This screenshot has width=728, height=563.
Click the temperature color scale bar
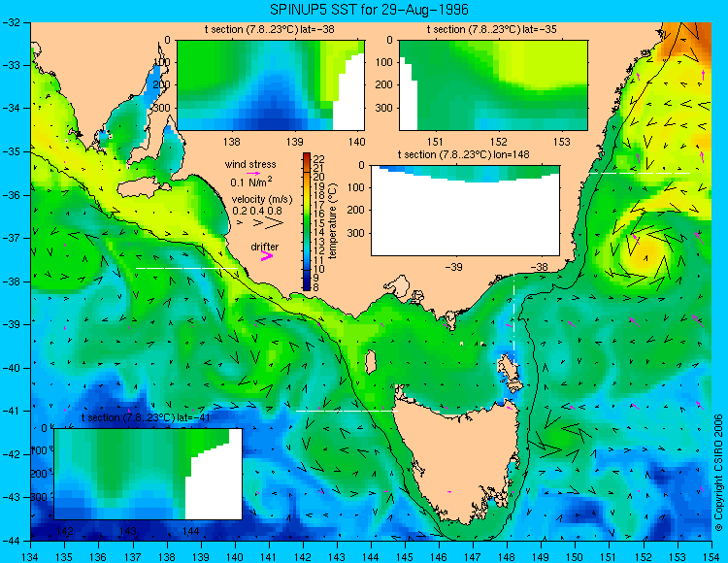pos(307,221)
